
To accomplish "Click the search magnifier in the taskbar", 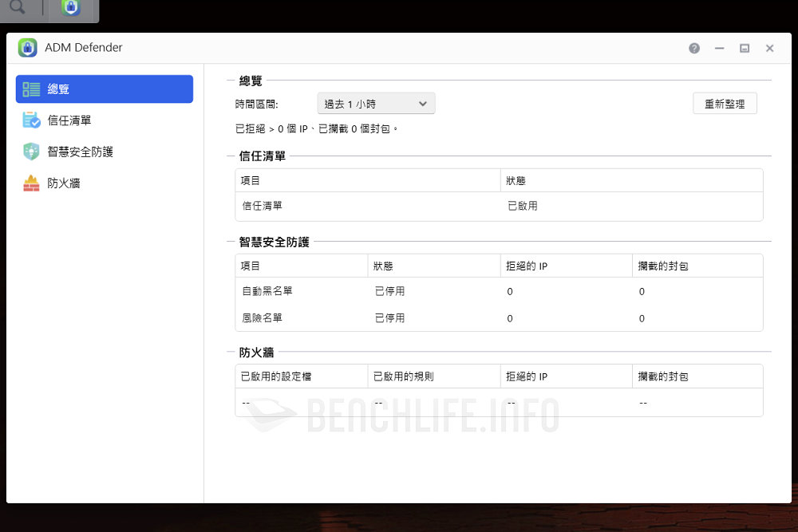I will coord(17,8).
